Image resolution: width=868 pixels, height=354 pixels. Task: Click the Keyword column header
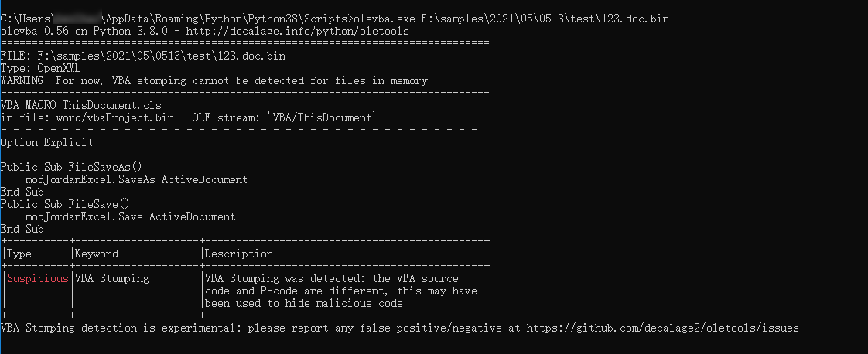coord(97,254)
